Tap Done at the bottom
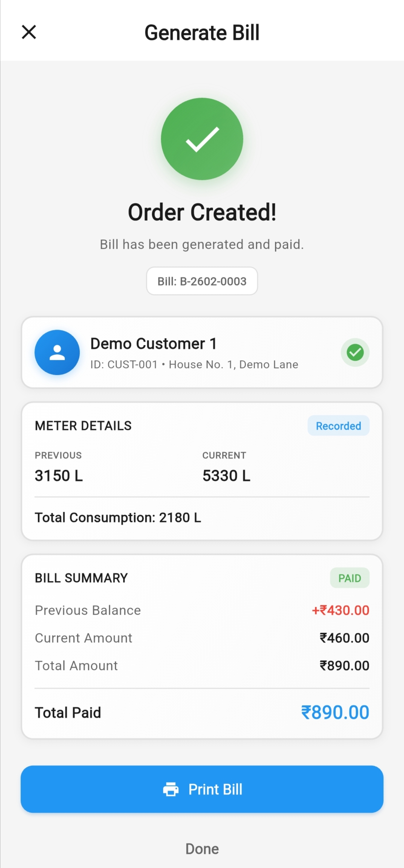404x868 pixels. (202, 849)
